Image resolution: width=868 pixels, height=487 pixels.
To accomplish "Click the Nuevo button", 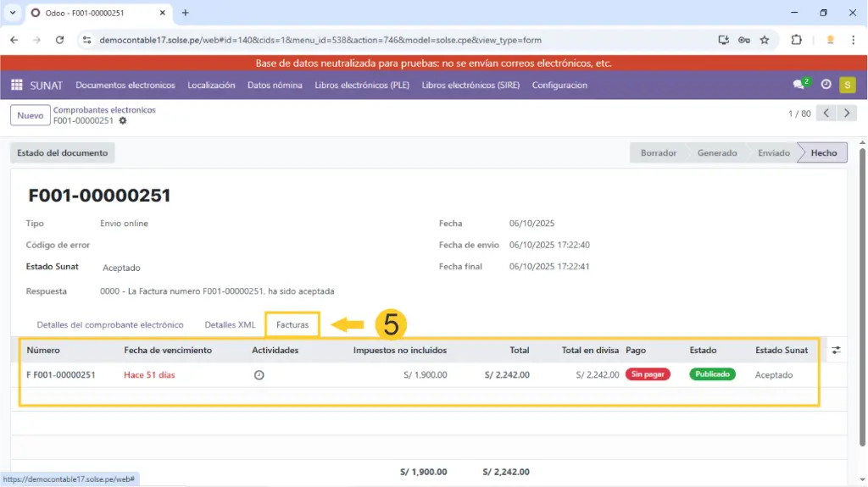I will pyautogui.click(x=30, y=115).
